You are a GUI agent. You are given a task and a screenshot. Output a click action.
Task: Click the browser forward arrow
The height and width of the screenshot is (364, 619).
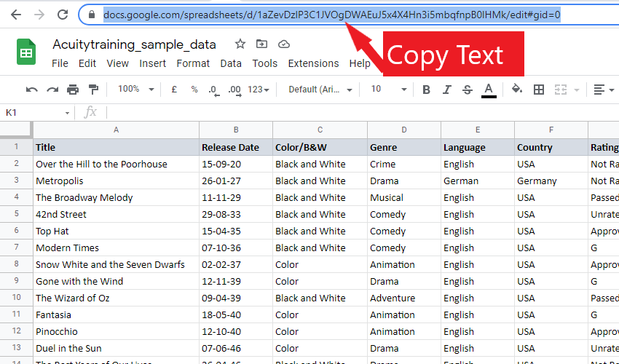[x=39, y=15]
